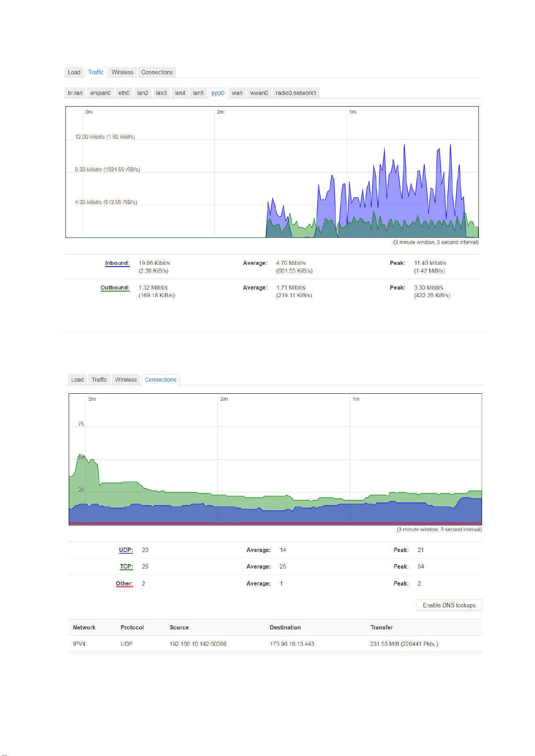Image resolution: width=535 pixels, height=756 pixels.
Task: Select the outbound peak 3.30 Mibit/s
Action: pos(428,288)
